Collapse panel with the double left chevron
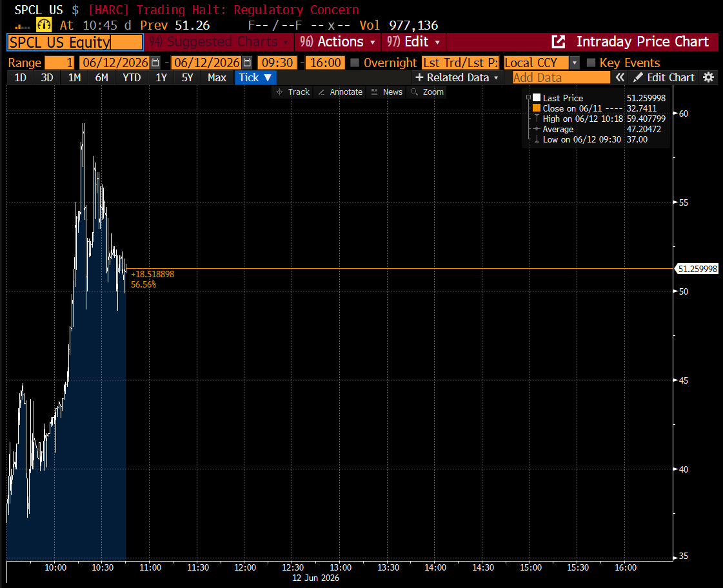723x588 pixels. click(x=620, y=77)
